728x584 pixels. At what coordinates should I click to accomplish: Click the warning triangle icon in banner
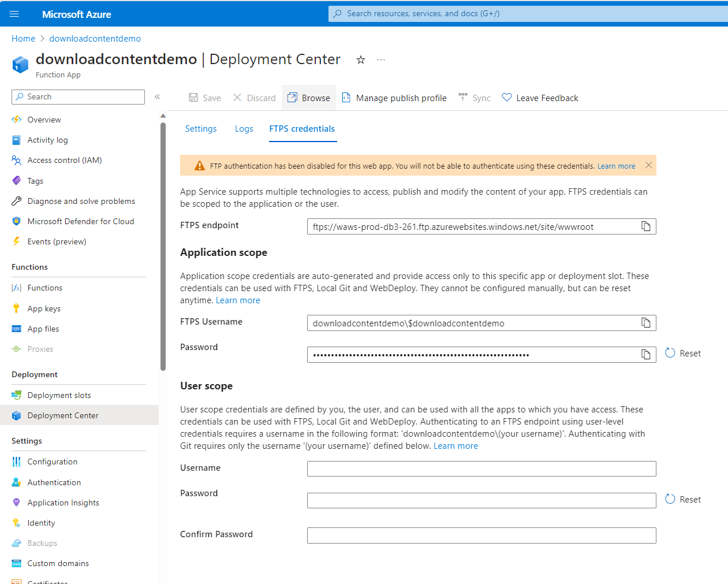click(x=200, y=166)
